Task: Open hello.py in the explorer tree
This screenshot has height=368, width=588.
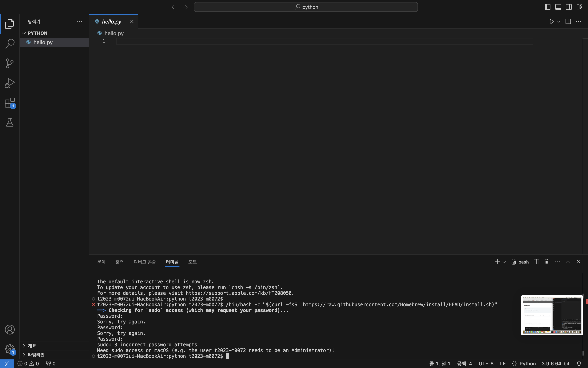Action: [x=54, y=42]
